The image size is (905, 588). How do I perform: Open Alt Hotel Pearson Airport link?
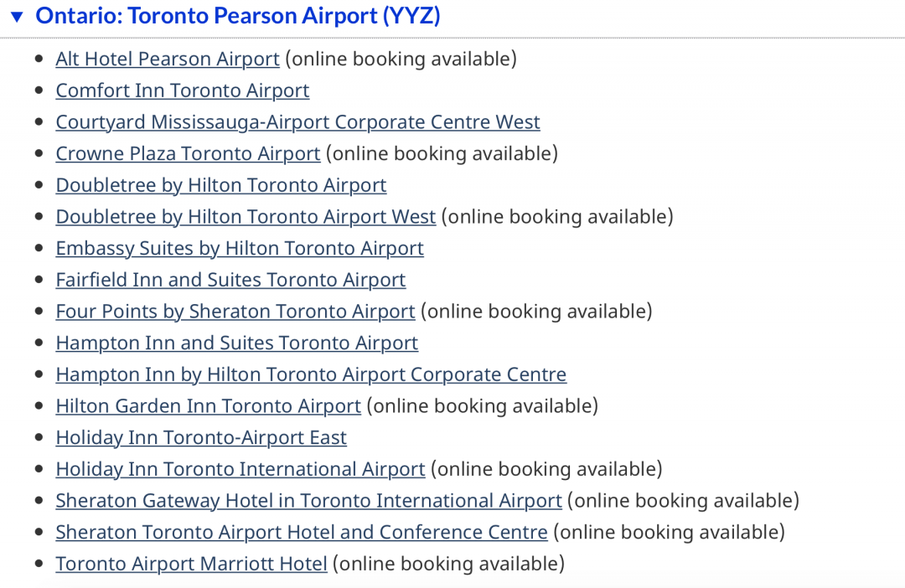(x=168, y=59)
